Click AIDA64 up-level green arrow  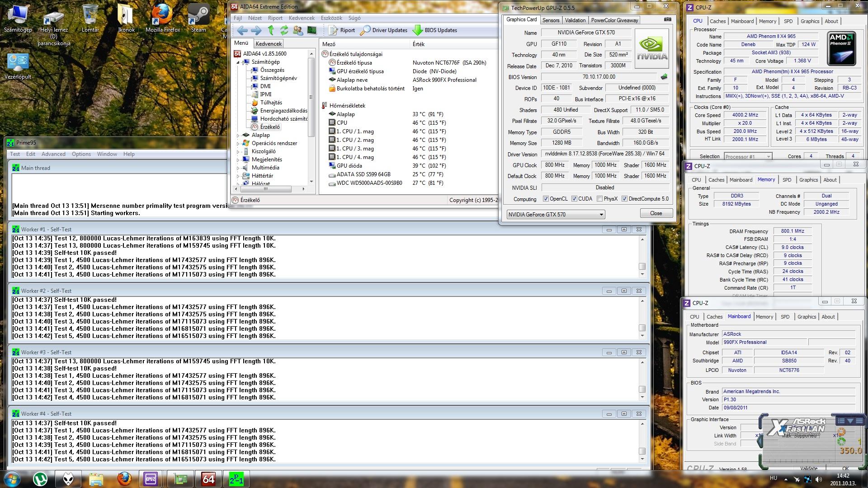271,30
